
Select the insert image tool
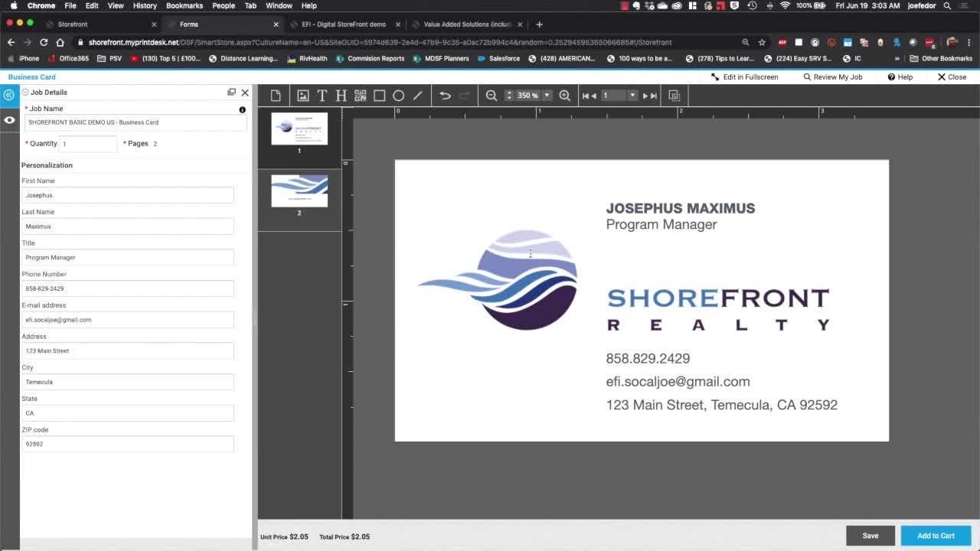[x=303, y=96]
